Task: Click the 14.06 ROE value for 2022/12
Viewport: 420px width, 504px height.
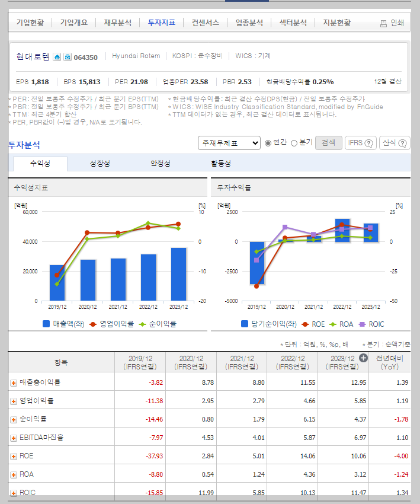Action: point(308,456)
